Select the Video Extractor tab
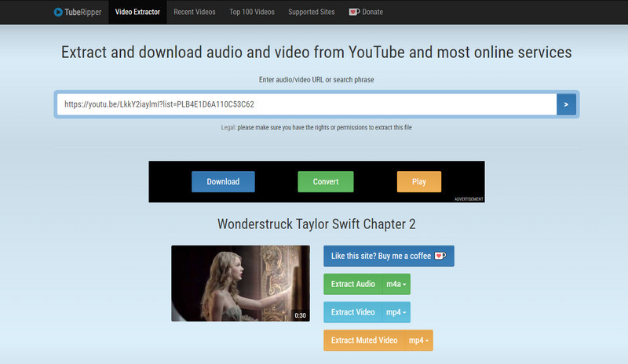 [x=137, y=12]
